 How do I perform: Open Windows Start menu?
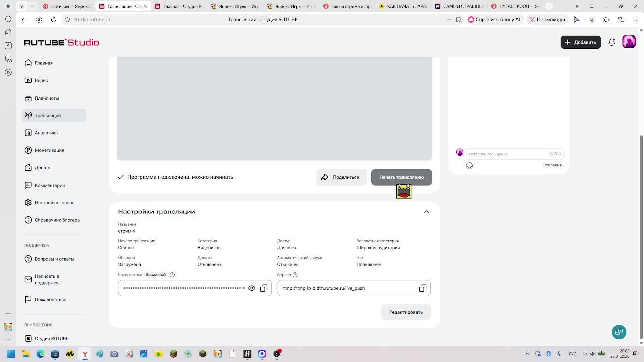(11, 354)
